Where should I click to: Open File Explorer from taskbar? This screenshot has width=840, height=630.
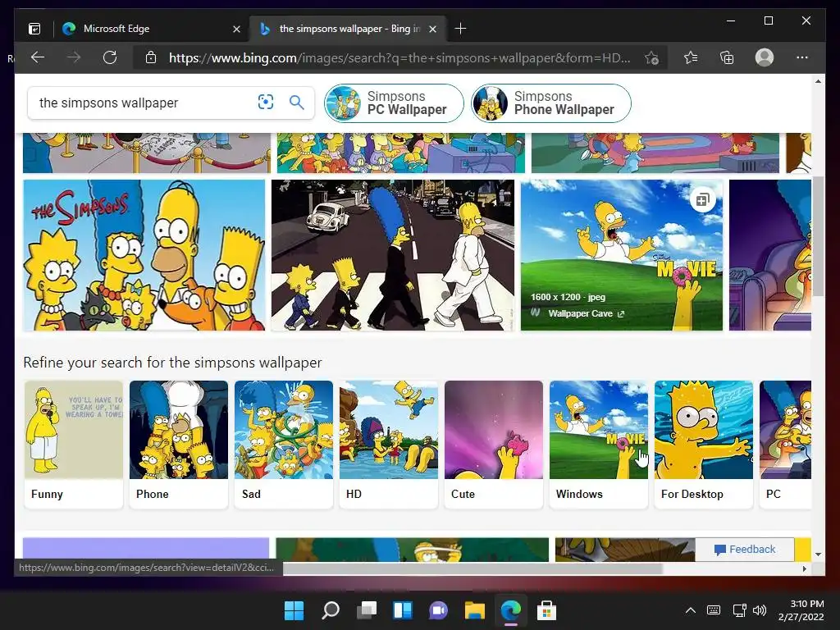[x=475, y=610]
